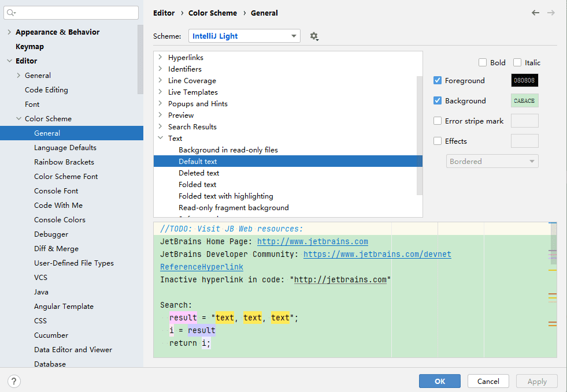Expand the Hyperlinks tree node
Screen dimensions: 567x392
(160, 58)
